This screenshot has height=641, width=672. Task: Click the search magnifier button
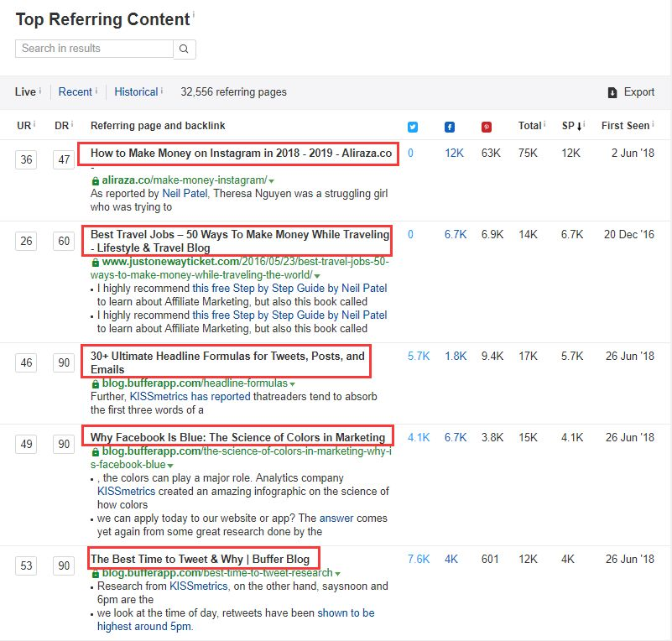point(185,49)
